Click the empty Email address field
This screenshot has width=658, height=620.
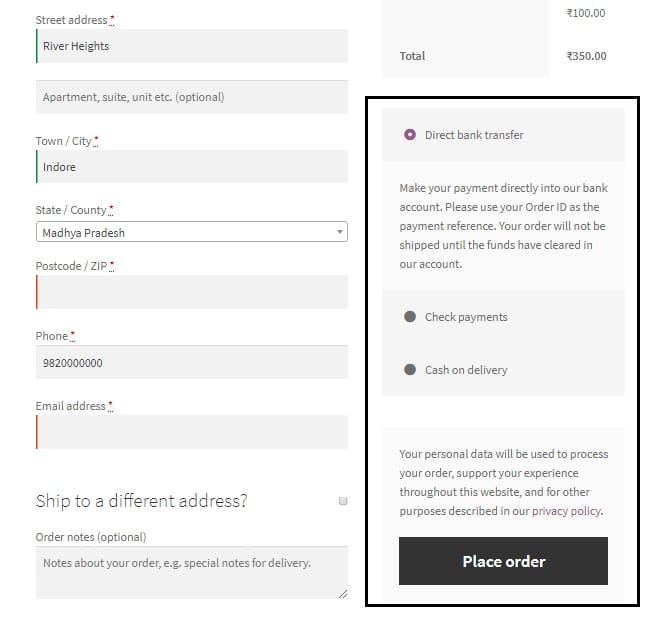192,432
